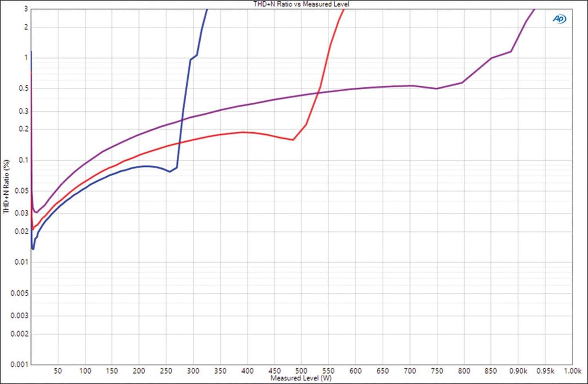Click the '750' x-axis tick label
The width and height of the screenshot is (588, 384).
437,371
